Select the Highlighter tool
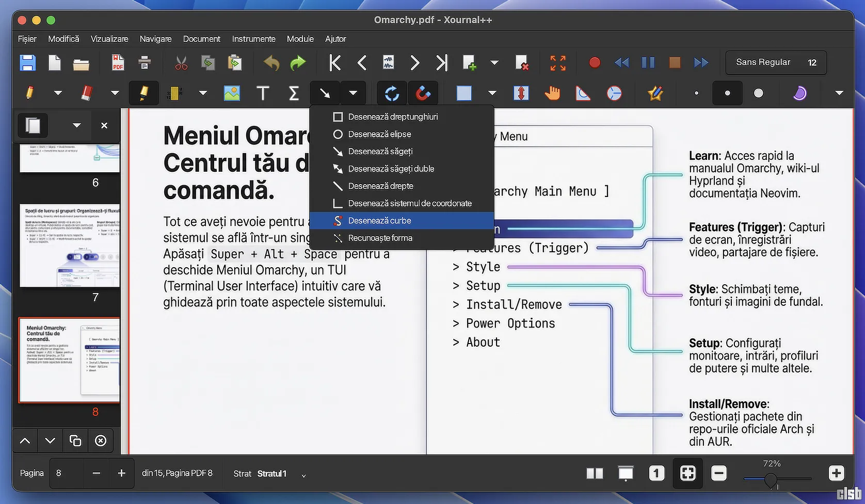 [143, 93]
